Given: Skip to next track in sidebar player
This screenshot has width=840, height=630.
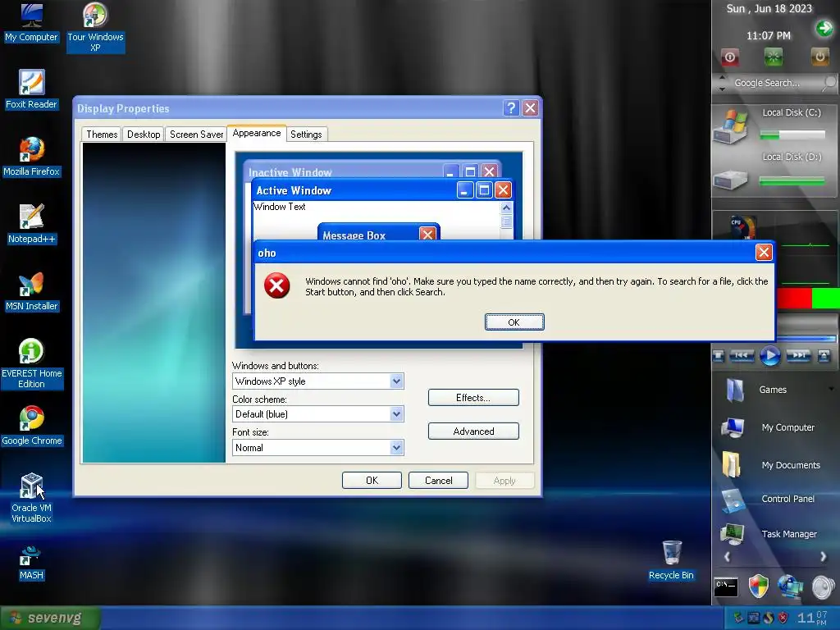Looking at the screenshot, I should click(798, 355).
